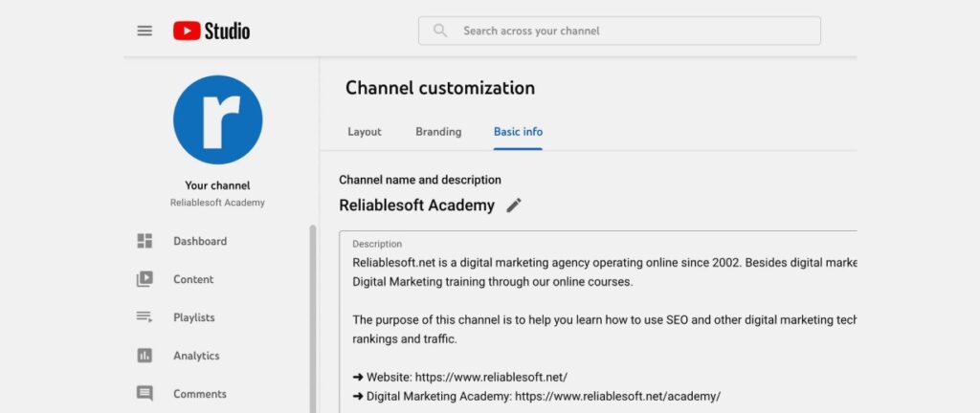
Task: Open the hamburger menu icon
Action: [x=145, y=31]
